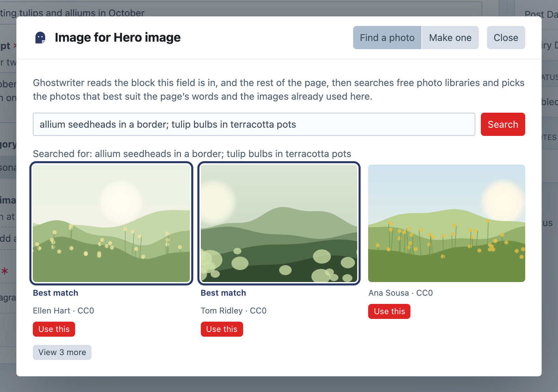This screenshot has width=558, height=392.
Task: Switch to the Find a photo tab
Action: [x=387, y=38]
